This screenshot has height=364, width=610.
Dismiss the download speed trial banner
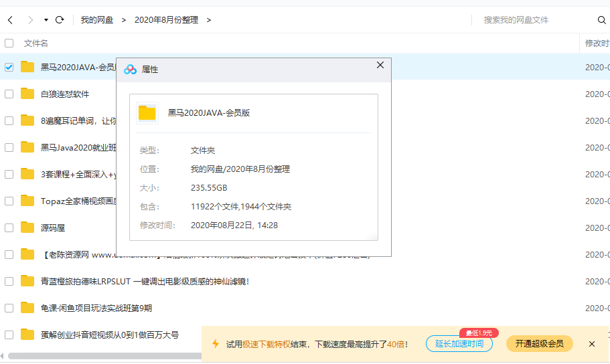(592, 344)
